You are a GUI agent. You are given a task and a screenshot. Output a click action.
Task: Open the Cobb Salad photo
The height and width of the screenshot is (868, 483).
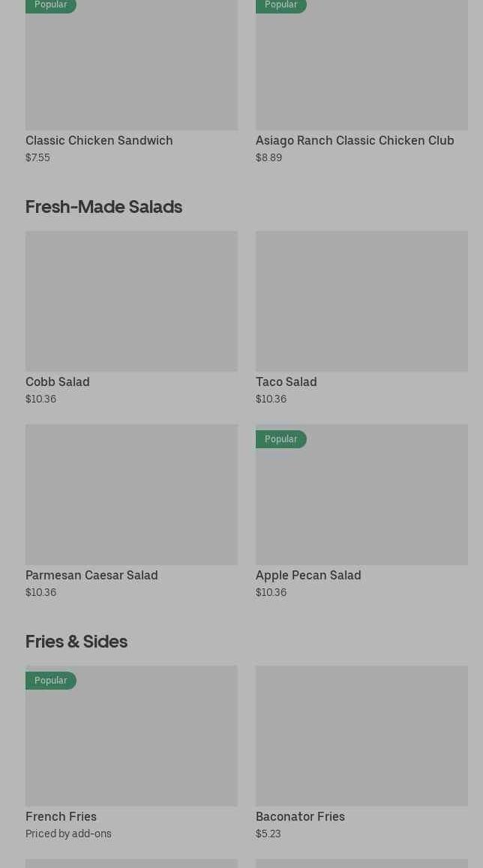[x=131, y=301]
